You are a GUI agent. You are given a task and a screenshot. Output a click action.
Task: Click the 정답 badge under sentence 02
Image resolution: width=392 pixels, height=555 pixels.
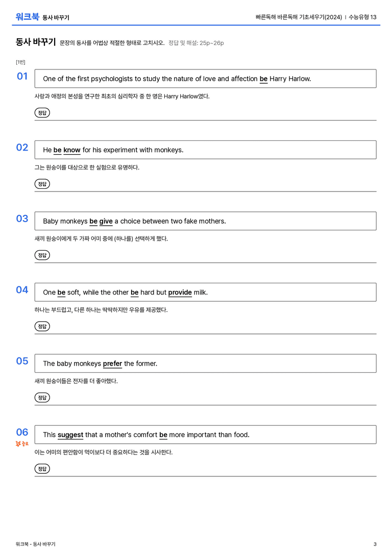point(42,184)
